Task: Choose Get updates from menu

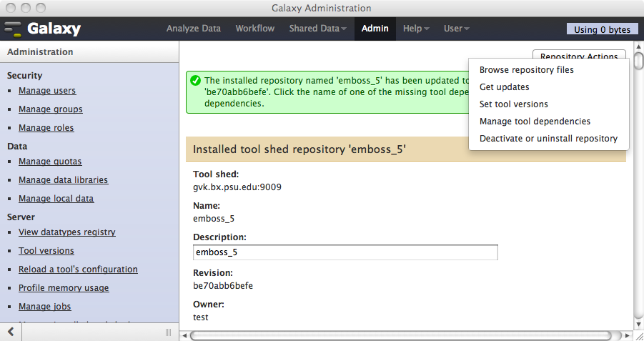Action: [x=505, y=87]
